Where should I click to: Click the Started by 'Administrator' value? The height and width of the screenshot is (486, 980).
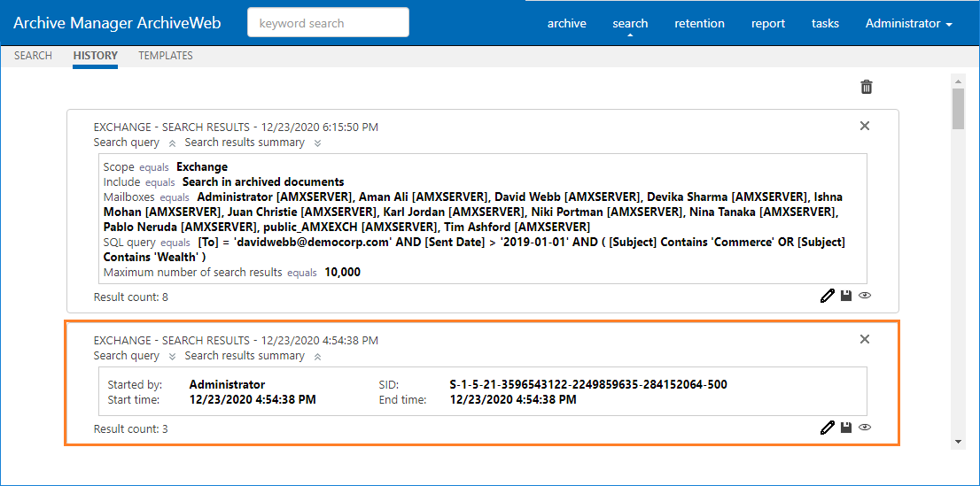(x=227, y=384)
